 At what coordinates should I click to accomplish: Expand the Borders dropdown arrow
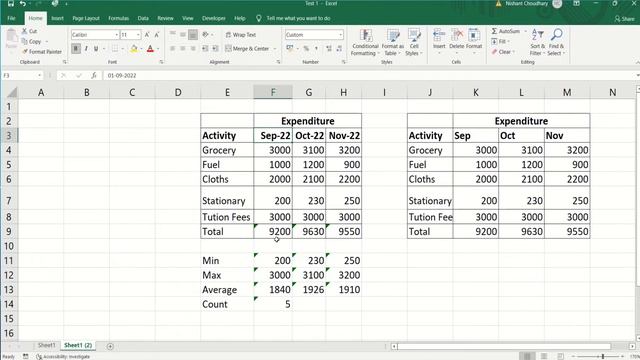pyautogui.click(x=122, y=49)
